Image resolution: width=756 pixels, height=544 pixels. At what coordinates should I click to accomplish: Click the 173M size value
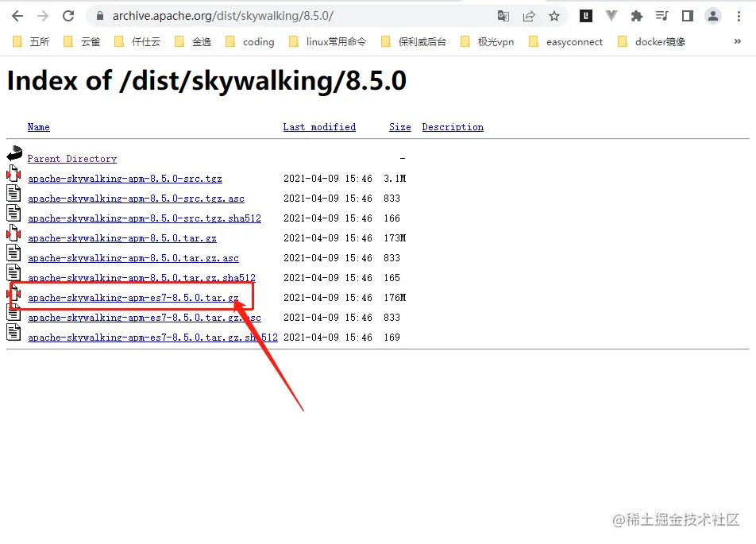pyautogui.click(x=395, y=237)
